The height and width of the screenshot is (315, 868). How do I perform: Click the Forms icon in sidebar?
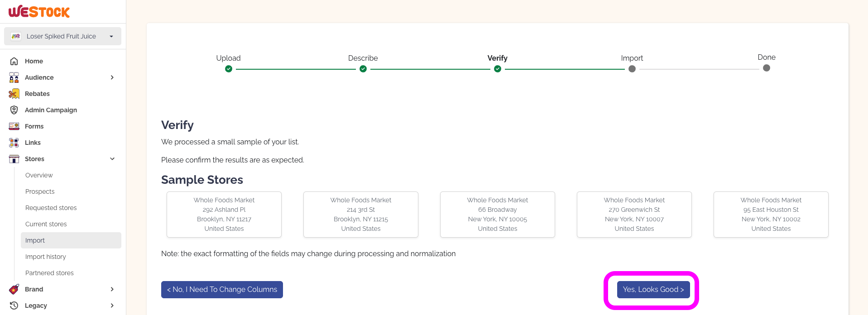tap(14, 126)
